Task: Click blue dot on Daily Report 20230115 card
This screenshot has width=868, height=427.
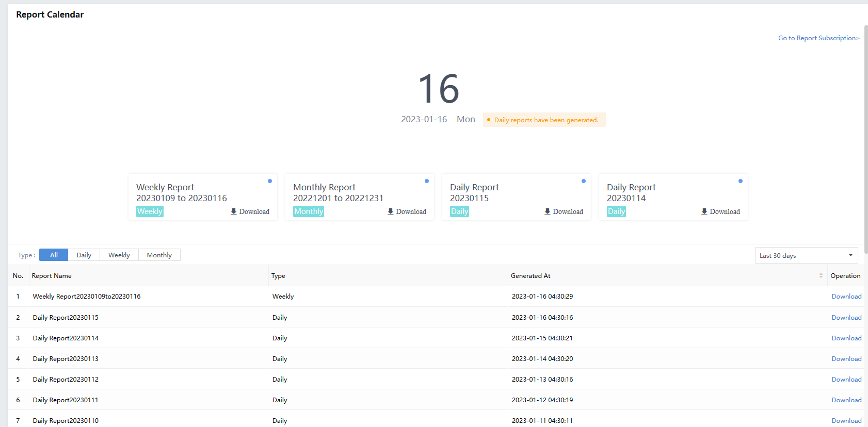Action: pos(584,181)
